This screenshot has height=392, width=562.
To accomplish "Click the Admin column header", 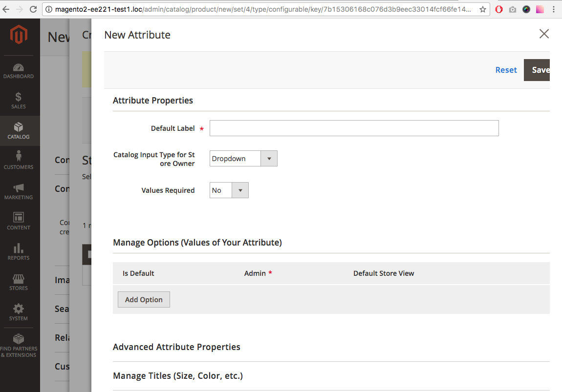I will pyautogui.click(x=255, y=273).
